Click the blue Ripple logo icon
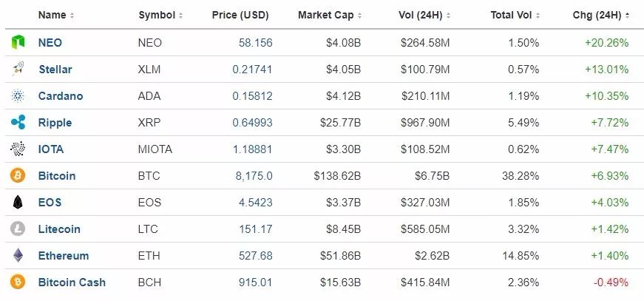644x301 pixels. coord(18,122)
